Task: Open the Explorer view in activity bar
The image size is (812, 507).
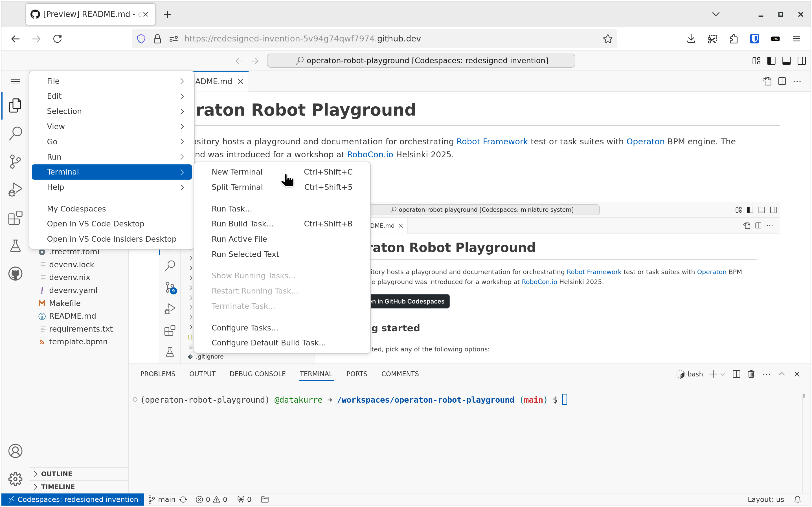Action: tap(15, 105)
